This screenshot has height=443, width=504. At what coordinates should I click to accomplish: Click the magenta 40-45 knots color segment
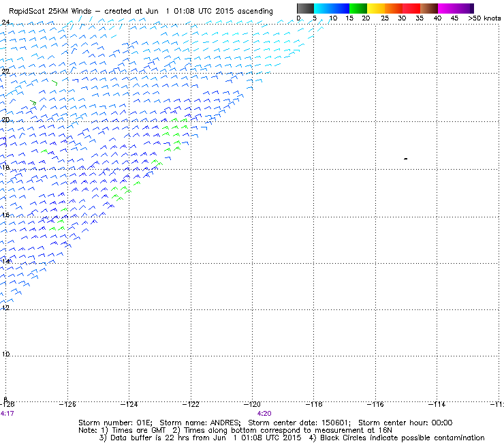447,8
